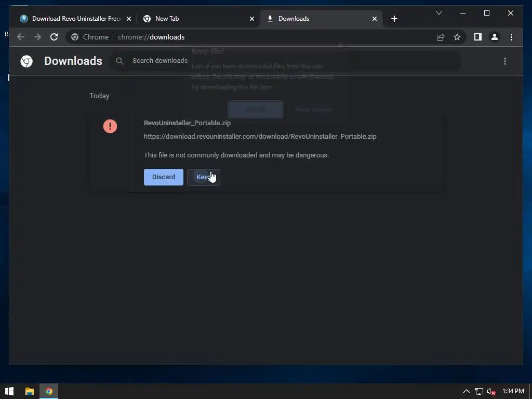Open a new browser tab
Screen dimensions: 532x399
click(x=394, y=19)
